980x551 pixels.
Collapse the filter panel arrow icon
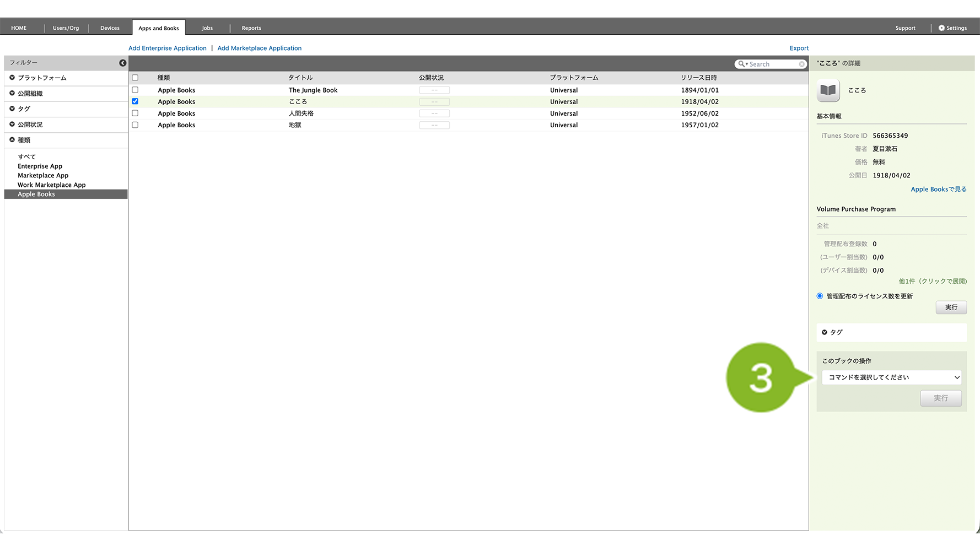(122, 63)
